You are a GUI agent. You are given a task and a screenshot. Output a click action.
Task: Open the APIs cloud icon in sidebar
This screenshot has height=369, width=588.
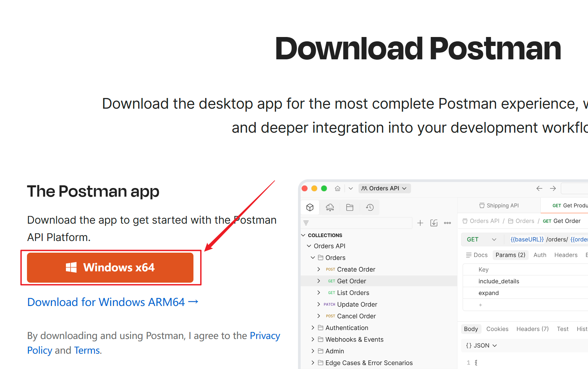pos(330,207)
